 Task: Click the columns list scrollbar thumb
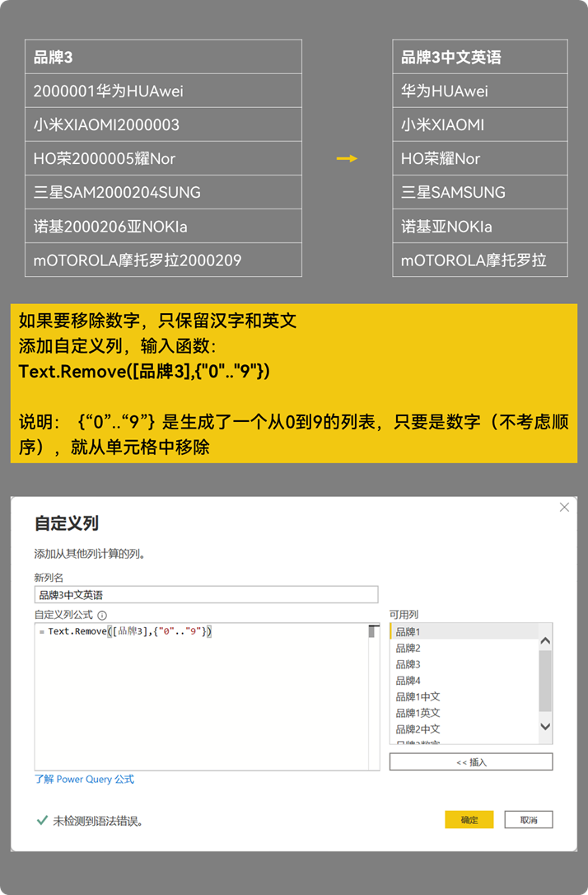click(545, 681)
